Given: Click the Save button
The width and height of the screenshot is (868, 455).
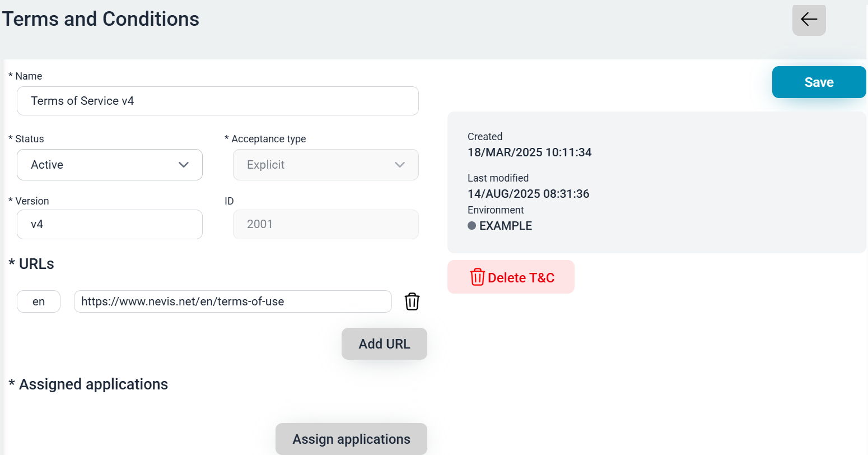Looking at the screenshot, I should tap(819, 82).
